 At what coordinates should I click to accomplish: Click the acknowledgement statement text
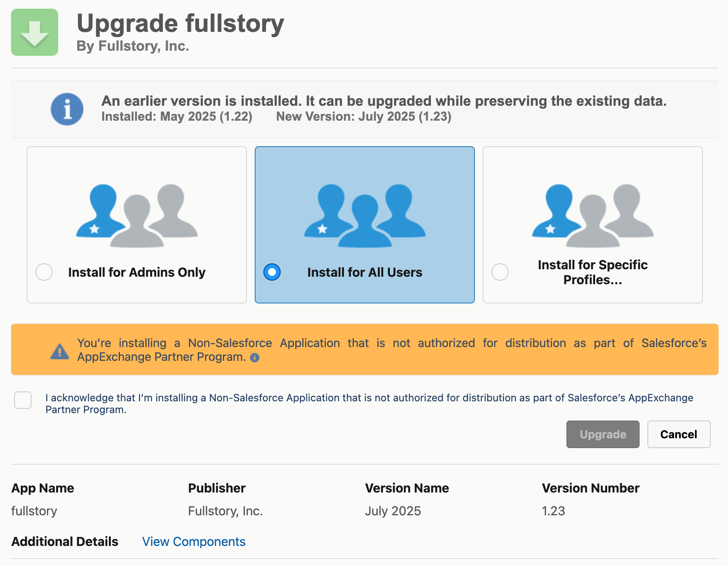[x=370, y=404]
